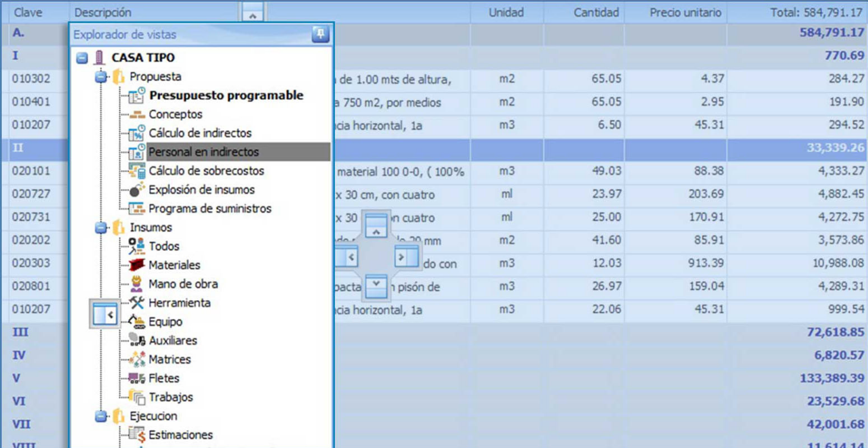Click the Estimaciones icon
The image size is (868, 448).
137,435
